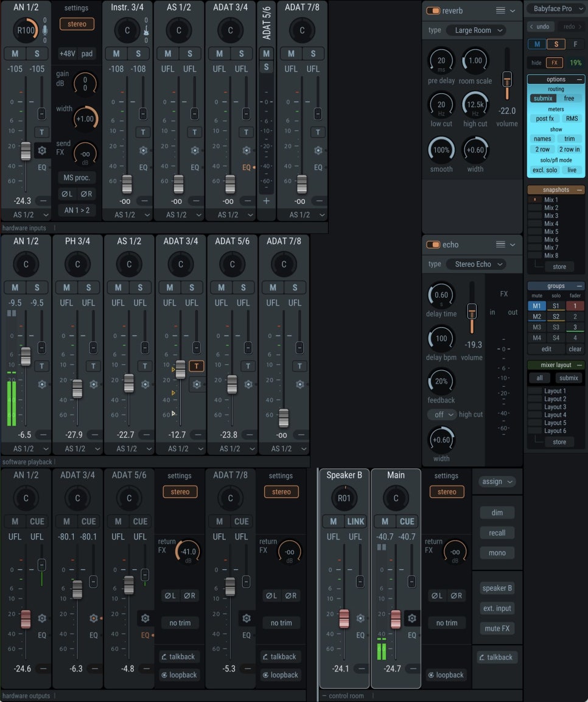This screenshot has width=588, height=702.
Task: Collapse the options panel minus icon
Action: [x=579, y=79]
